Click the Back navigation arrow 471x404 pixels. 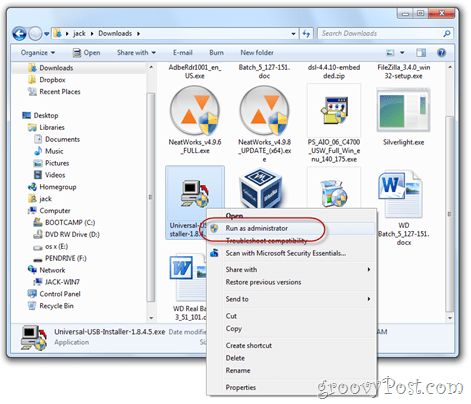(19, 34)
